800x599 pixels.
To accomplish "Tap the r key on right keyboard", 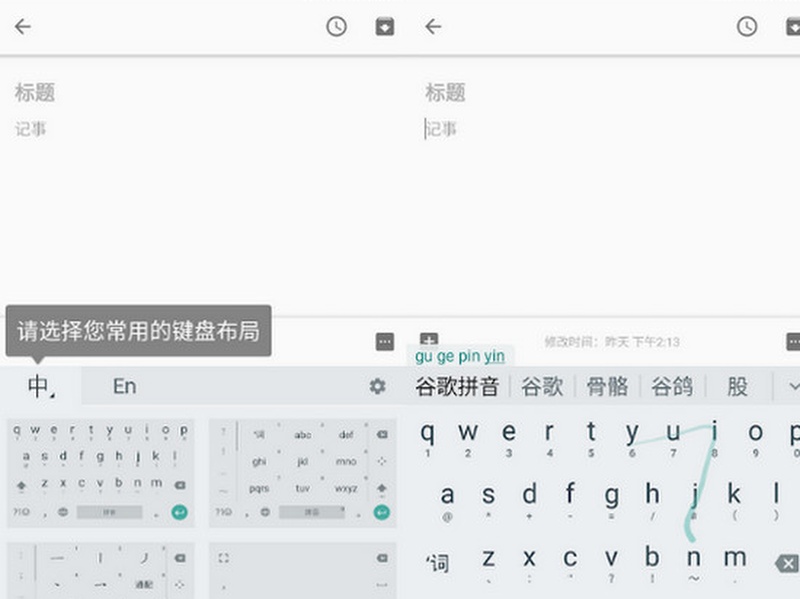I will tap(549, 438).
